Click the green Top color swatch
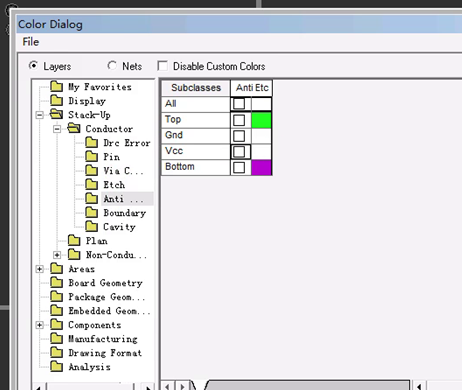This screenshot has width=462, height=390. click(261, 120)
